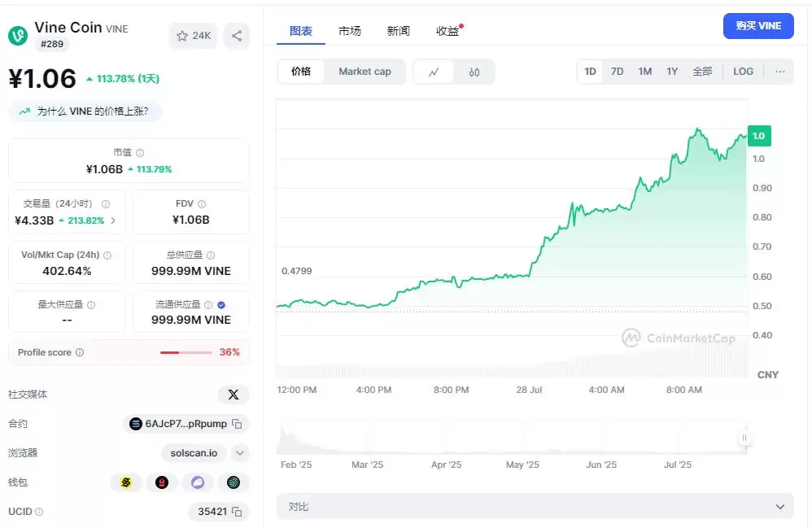This screenshot has height=528, width=812.
Task: Open the X social media profile
Action: point(234,394)
